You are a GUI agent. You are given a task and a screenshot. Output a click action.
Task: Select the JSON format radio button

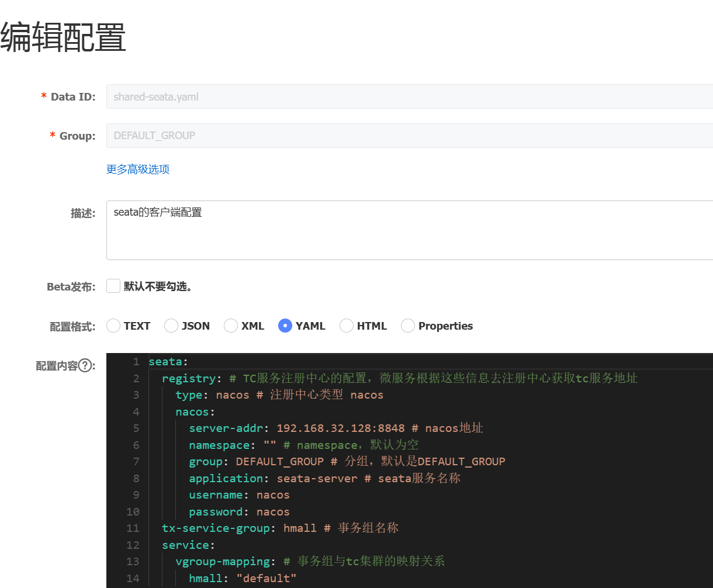(x=171, y=326)
